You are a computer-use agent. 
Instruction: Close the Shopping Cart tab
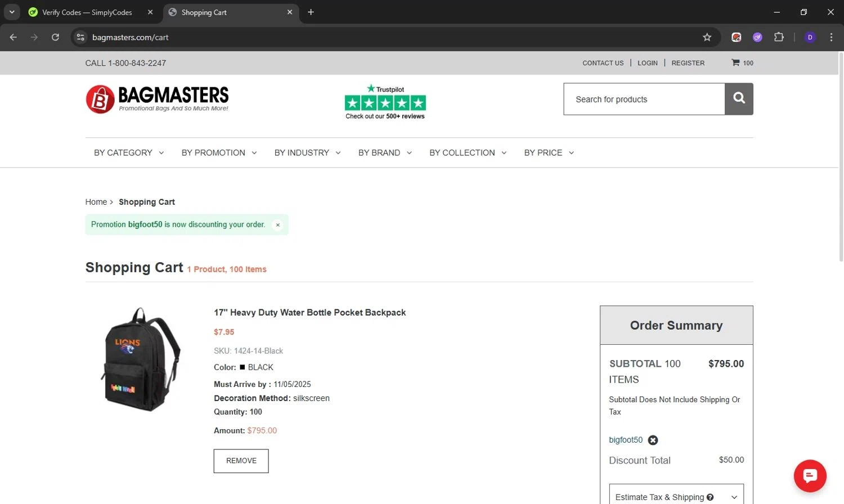pyautogui.click(x=290, y=12)
